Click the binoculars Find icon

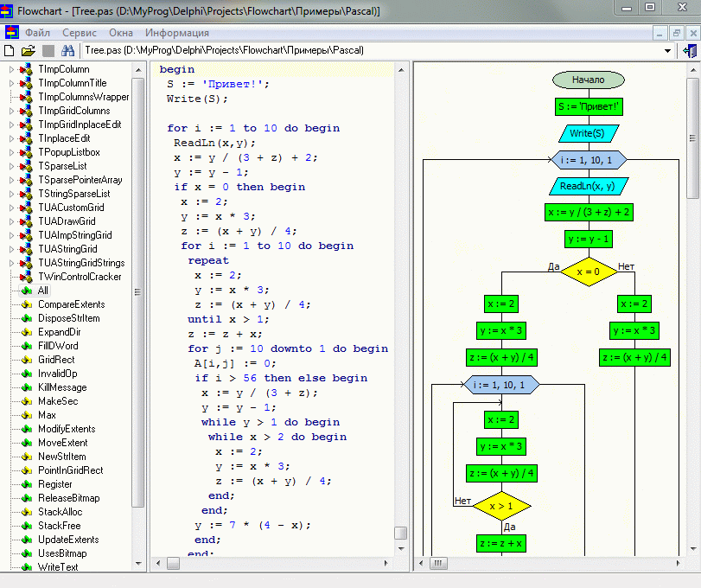click(x=67, y=51)
